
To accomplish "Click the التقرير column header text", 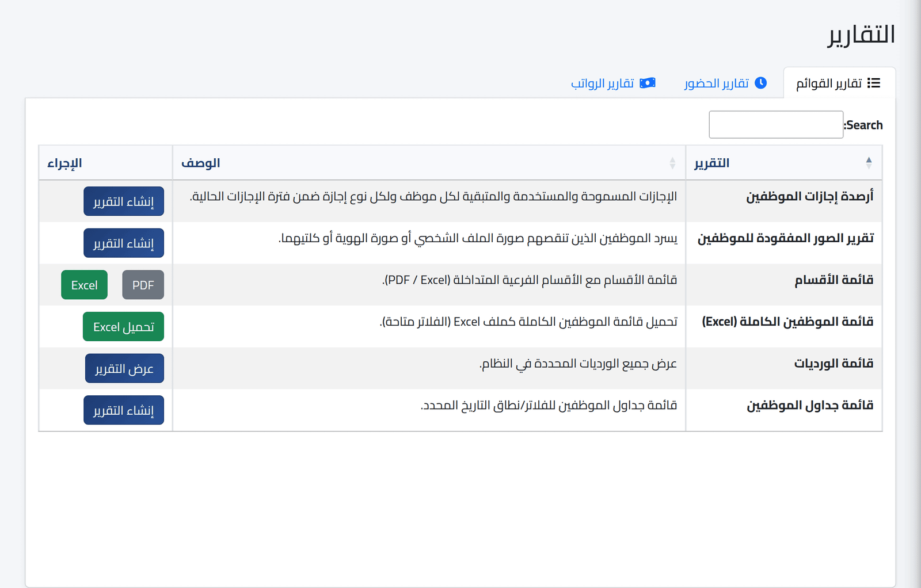I will pyautogui.click(x=711, y=163).
